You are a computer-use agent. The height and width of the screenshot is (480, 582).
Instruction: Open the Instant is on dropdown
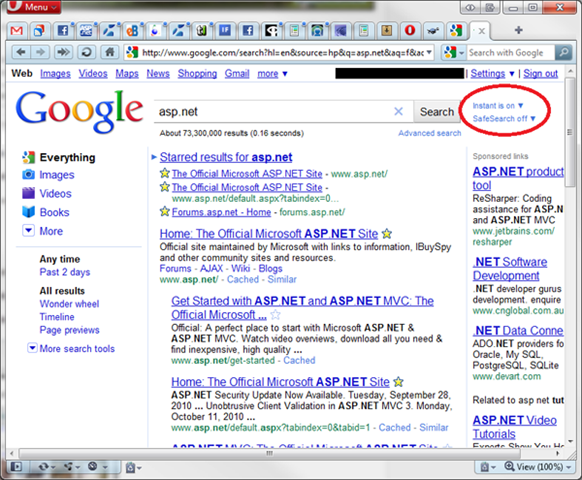tap(497, 106)
